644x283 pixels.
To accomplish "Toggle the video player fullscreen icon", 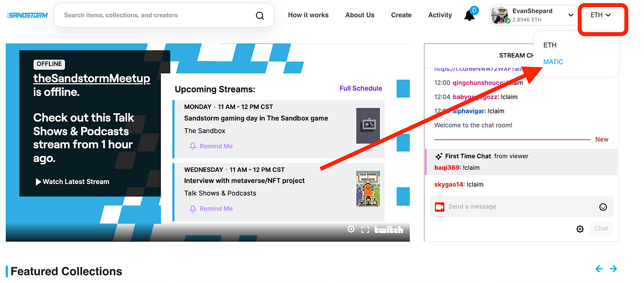I will tap(365, 229).
